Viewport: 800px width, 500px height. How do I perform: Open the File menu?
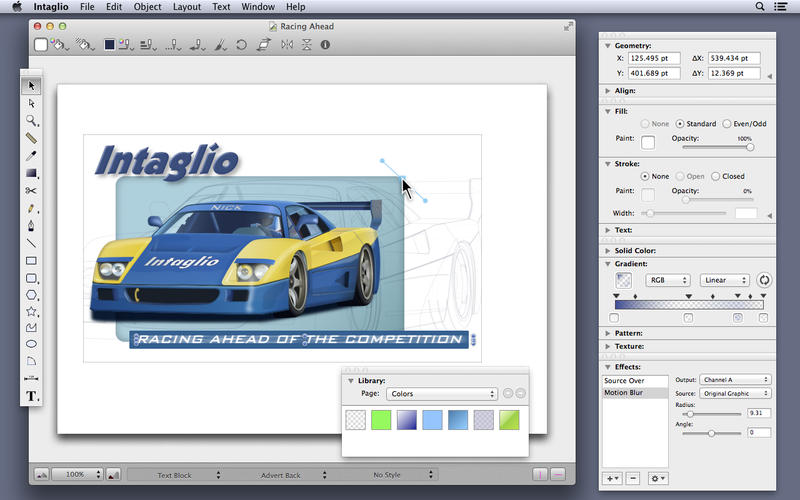coord(87,7)
